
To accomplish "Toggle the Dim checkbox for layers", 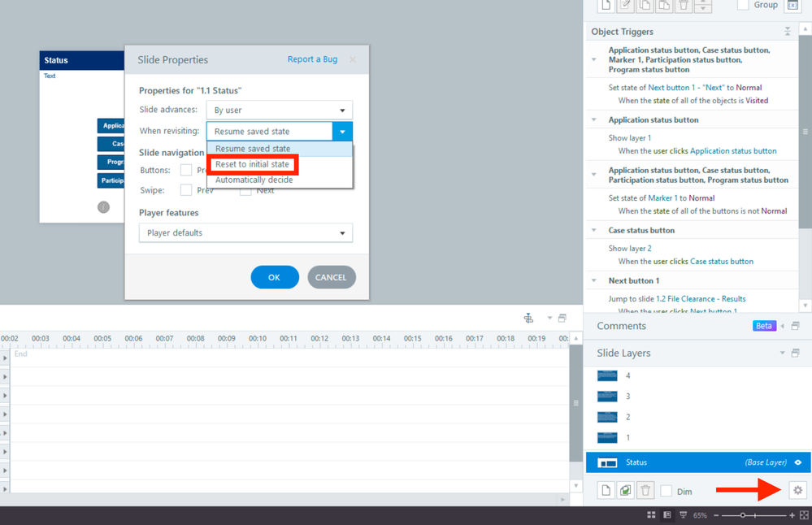I will point(667,491).
